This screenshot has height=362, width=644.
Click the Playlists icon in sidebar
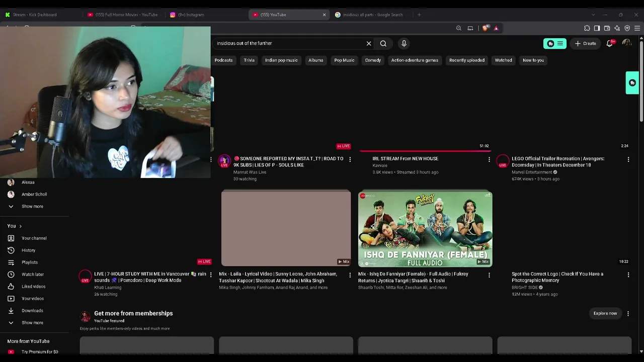point(11,262)
